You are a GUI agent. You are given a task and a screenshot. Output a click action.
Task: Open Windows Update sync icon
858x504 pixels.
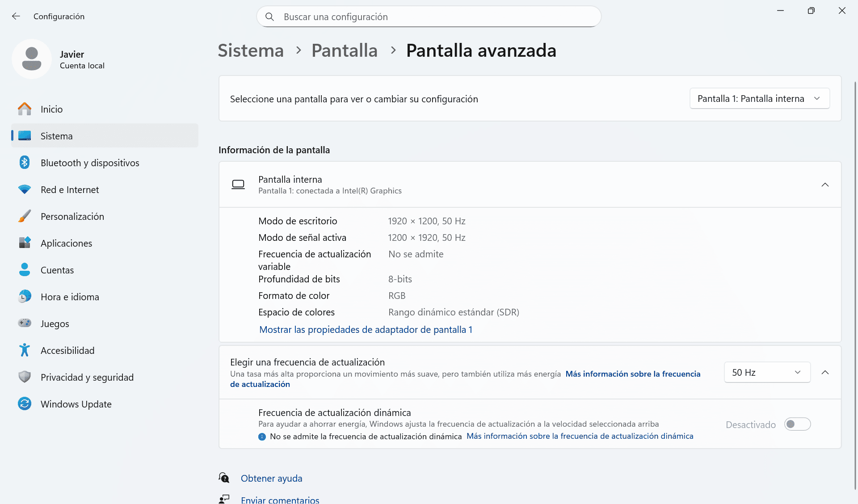click(25, 404)
